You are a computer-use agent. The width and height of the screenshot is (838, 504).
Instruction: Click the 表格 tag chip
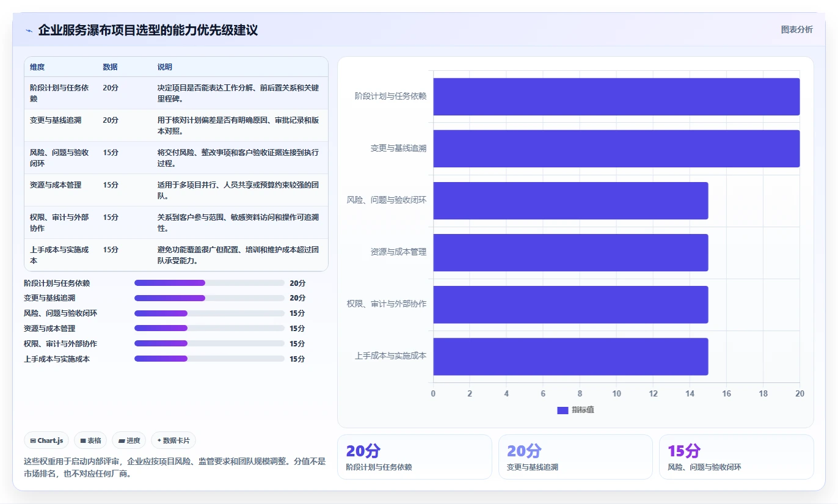90,440
